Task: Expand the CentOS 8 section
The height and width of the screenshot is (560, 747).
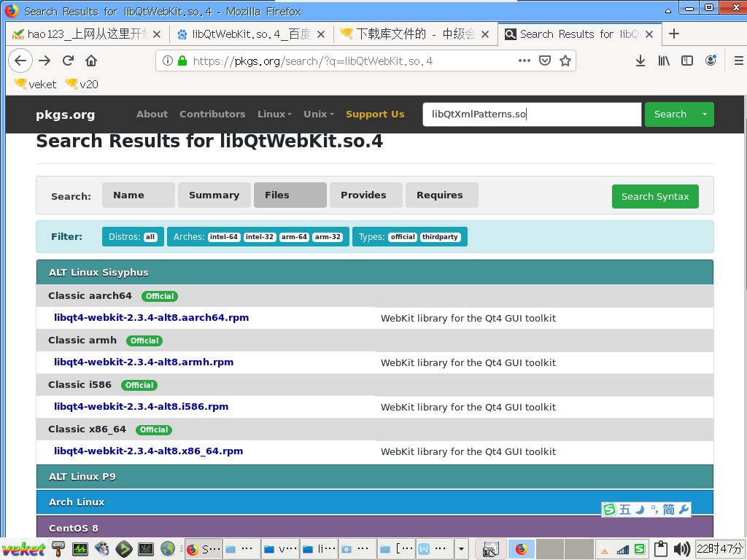Action: pyautogui.click(x=375, y=528)
